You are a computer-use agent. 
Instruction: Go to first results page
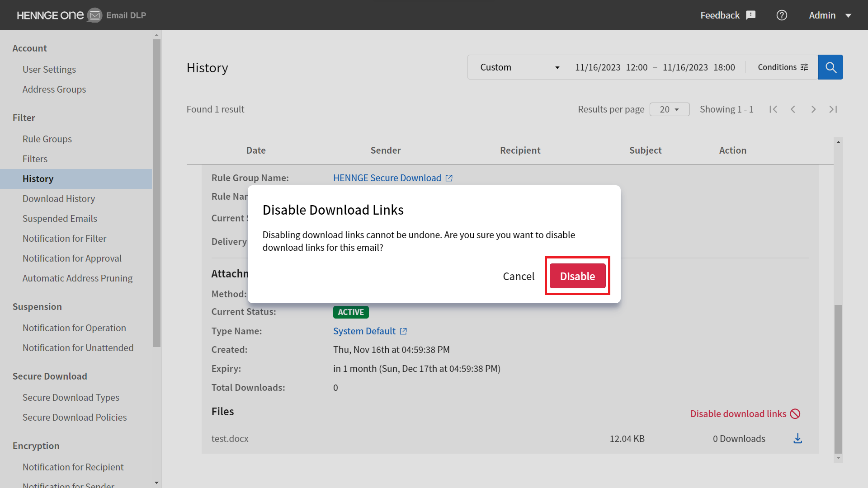(774, 109)
